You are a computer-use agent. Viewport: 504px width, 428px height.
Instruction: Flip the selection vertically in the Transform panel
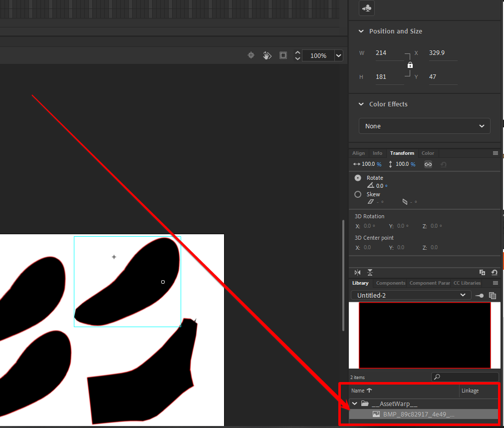coord(370,272)
